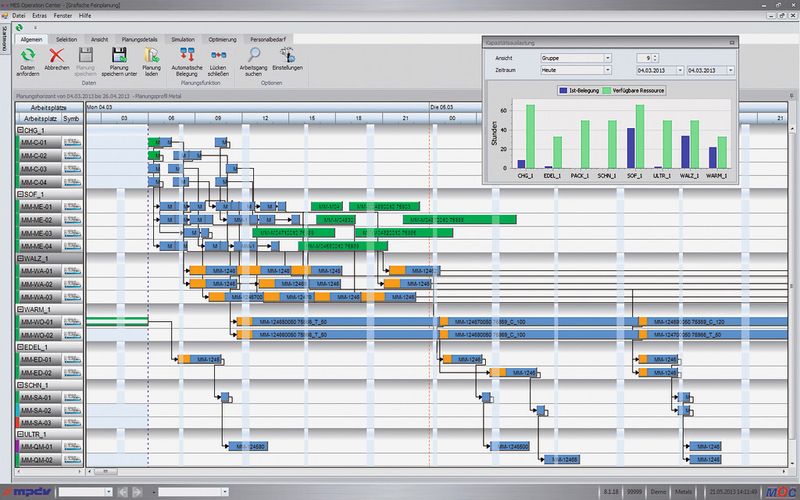Click the Daten anfordern refresh icon

pyautogui.click(x=28, y=55)
